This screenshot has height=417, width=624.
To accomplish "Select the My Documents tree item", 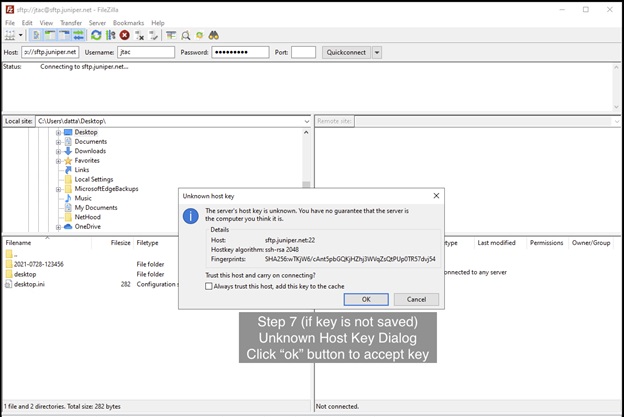I will click(96, 208).
